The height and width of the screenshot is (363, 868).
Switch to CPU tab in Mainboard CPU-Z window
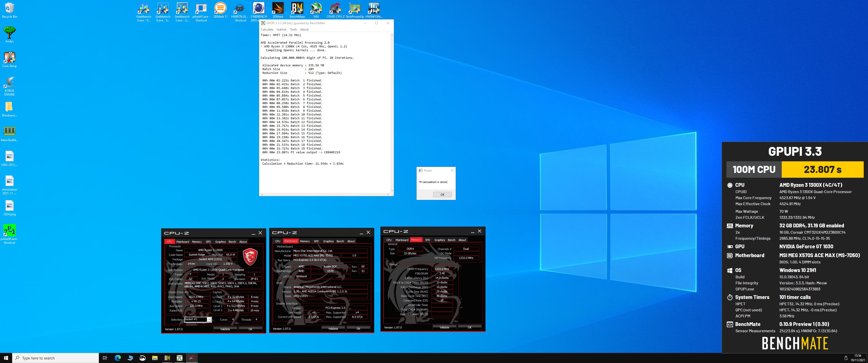[x=277, y=241]
